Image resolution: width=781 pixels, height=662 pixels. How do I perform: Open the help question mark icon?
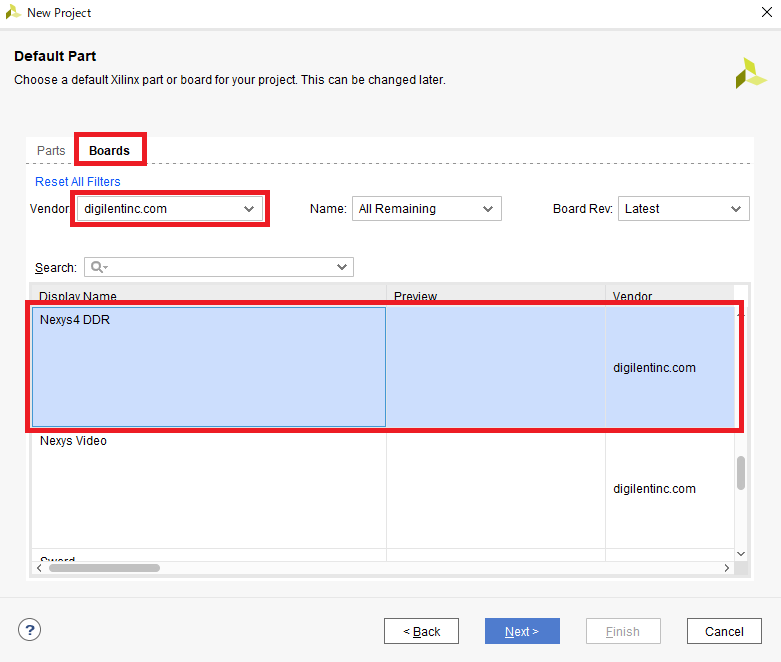click(29, 630)
